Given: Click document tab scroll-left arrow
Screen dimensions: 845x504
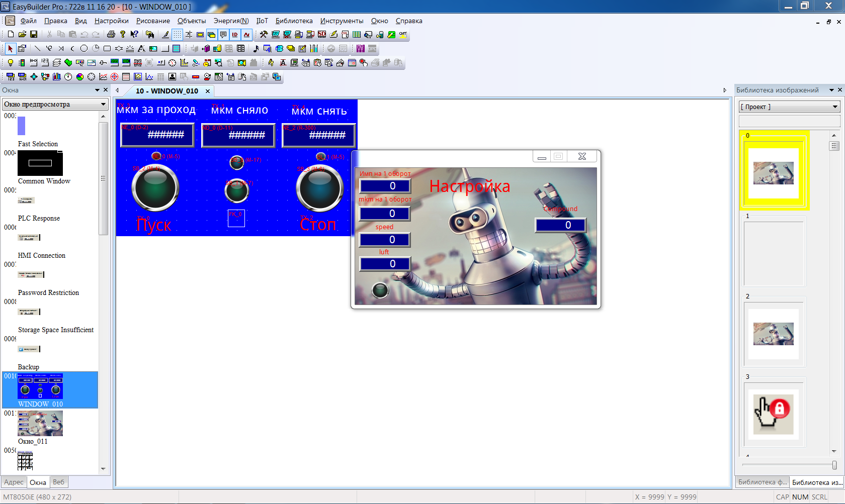Looking at the screenshot, I should [117, 90].
